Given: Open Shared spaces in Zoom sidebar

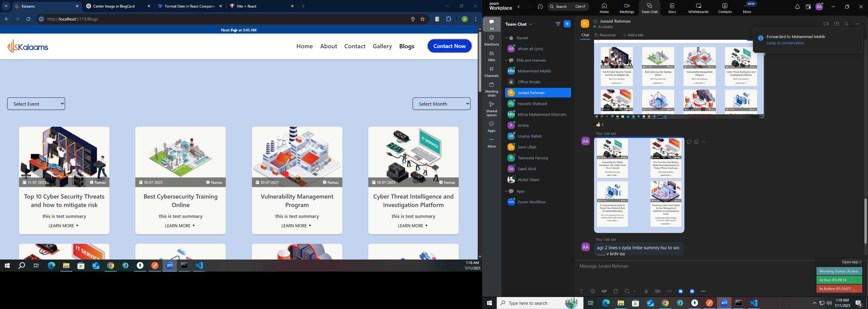Looking at the screenshot, I should [492, 109].
